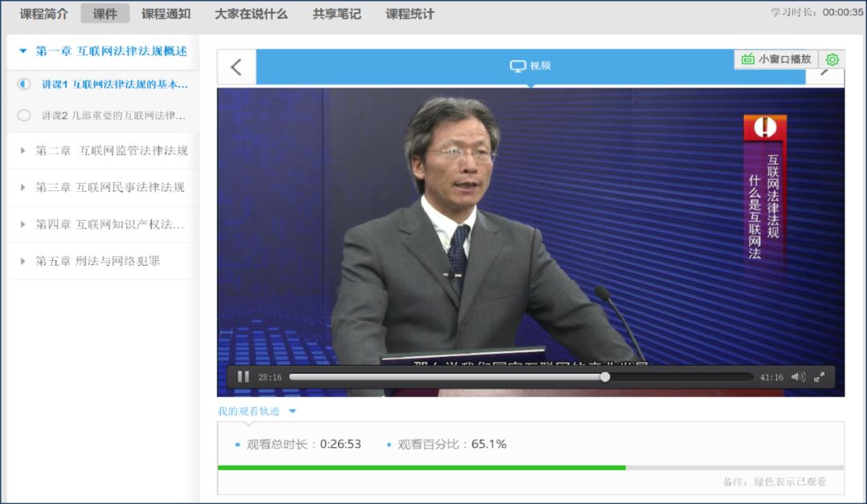Click the green watched progress bar
Screen dimensions: 867x504
[x=421, y=467]
